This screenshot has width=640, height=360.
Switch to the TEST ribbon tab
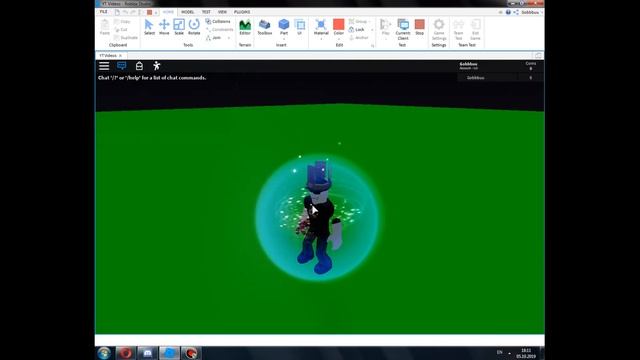pos(206,12)
